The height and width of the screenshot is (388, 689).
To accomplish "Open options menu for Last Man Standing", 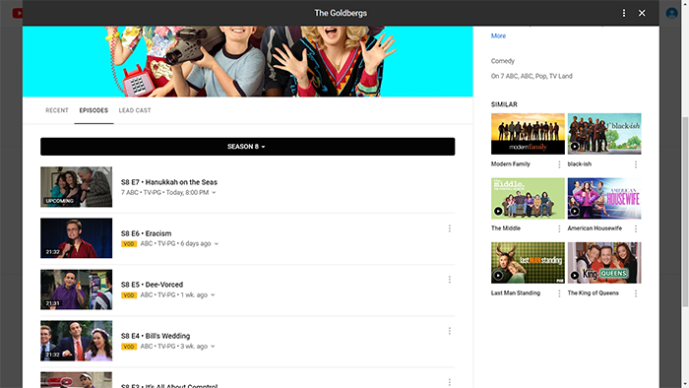I will [x=559, y=293].
